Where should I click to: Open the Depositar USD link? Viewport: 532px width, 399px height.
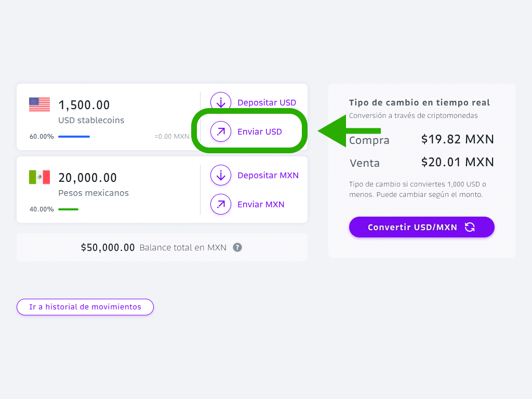(267, 102)
